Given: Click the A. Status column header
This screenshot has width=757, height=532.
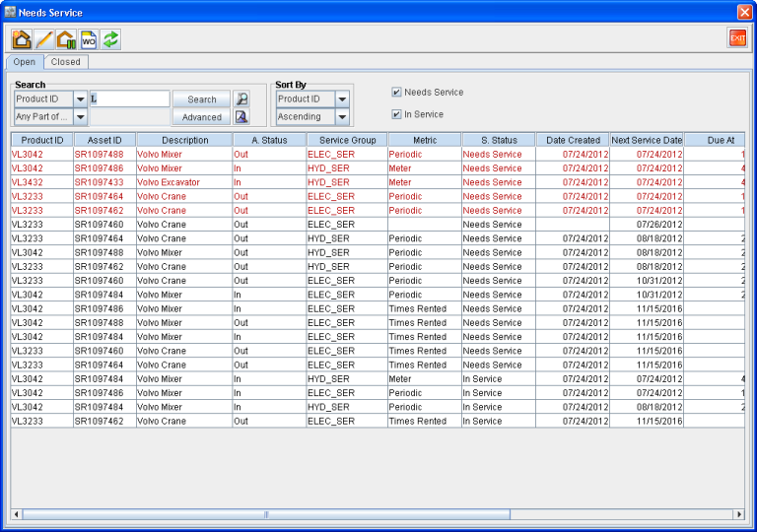Looking at the screenshot, I should click(269, 140).
